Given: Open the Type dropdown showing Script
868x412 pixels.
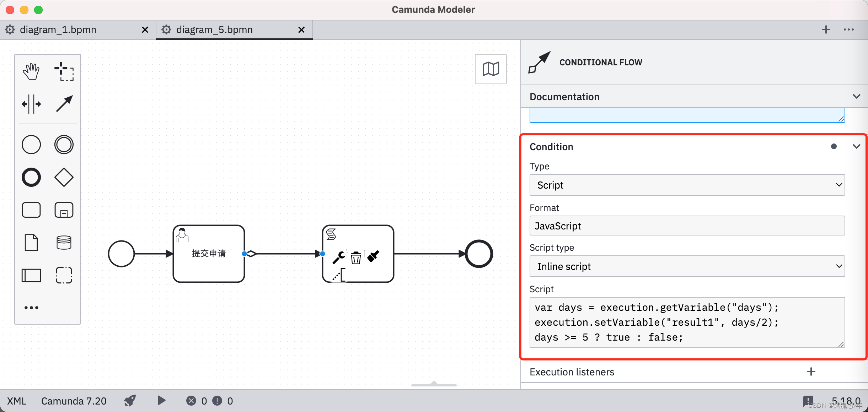Looking at the screenshot, I should click(x=687, y=185).
